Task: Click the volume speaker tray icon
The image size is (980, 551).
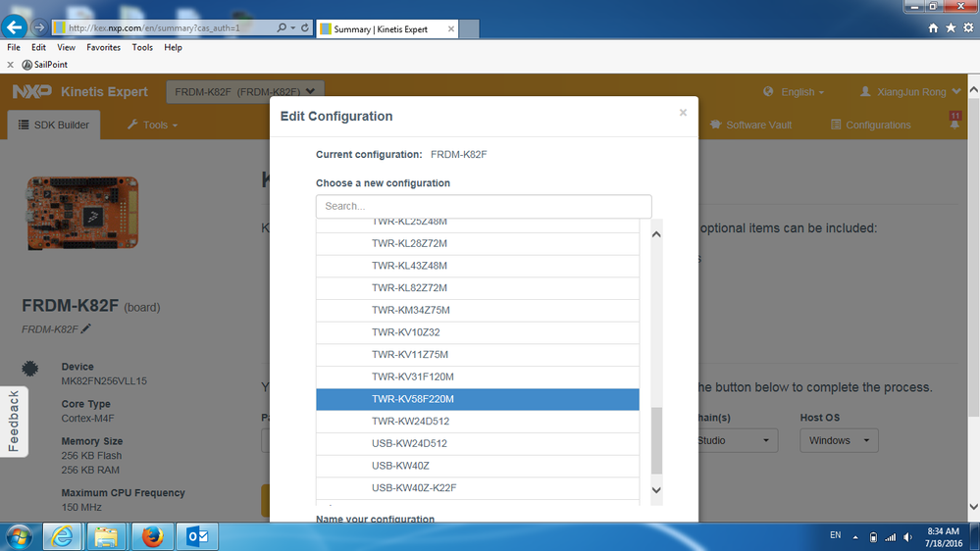Action: point(907,537)
